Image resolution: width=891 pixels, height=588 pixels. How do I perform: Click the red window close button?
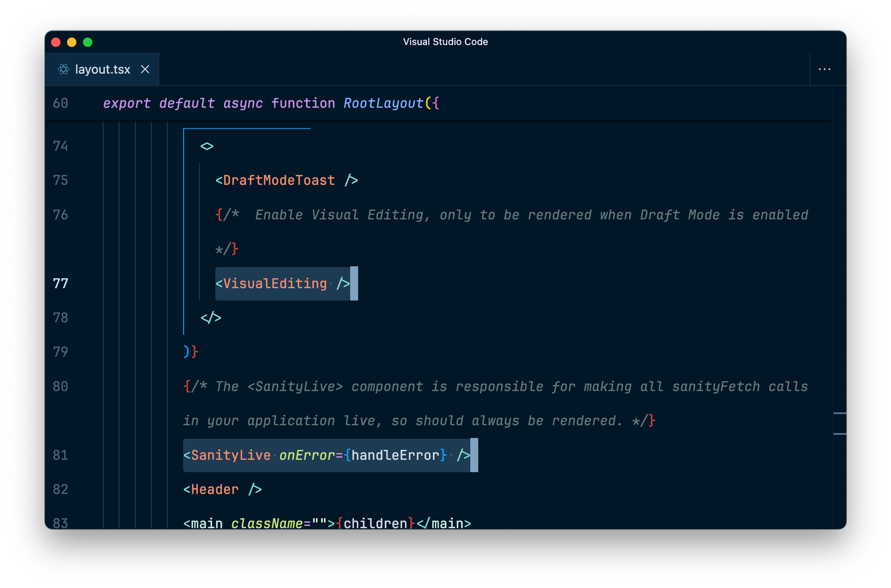pos(56,42)
